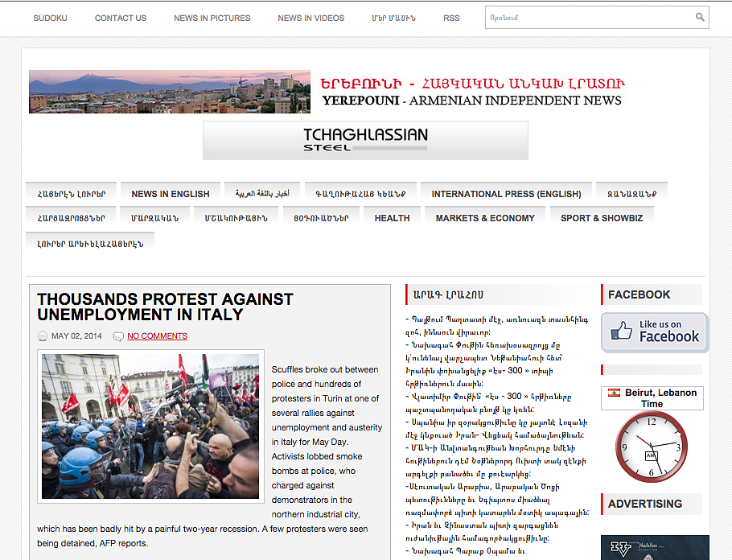
Task: Select the SPORT & SHOWBIZ tab
Action: tap(602, 218)
